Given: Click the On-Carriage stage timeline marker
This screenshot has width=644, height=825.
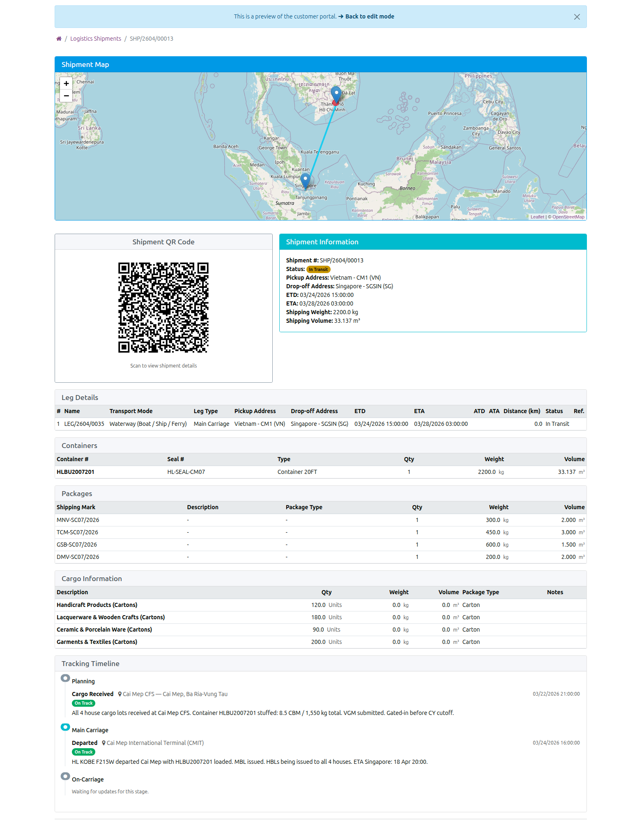Looking at the screenshot, I should point(65,776).
